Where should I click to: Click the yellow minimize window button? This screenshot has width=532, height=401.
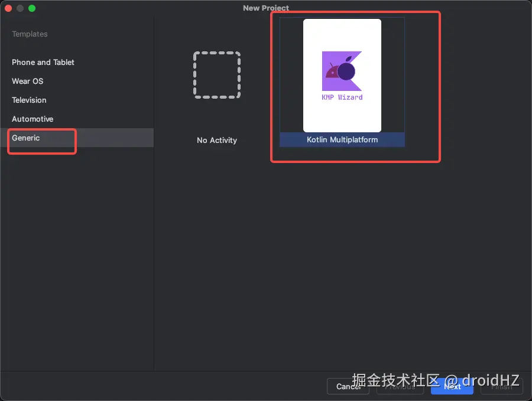pyautogui.click(x=20, y=8)
